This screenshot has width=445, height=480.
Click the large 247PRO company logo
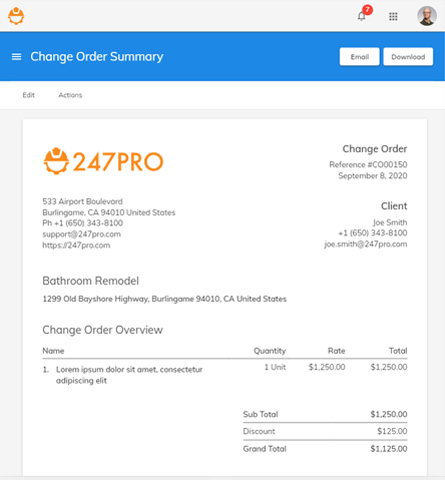(103, 161)
